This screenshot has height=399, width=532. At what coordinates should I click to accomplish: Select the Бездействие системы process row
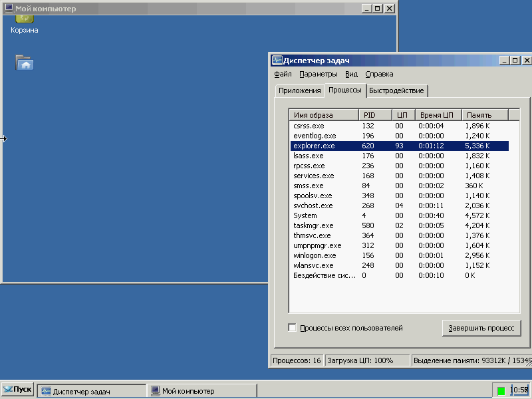pyautogui.click(x=400, y=275)
